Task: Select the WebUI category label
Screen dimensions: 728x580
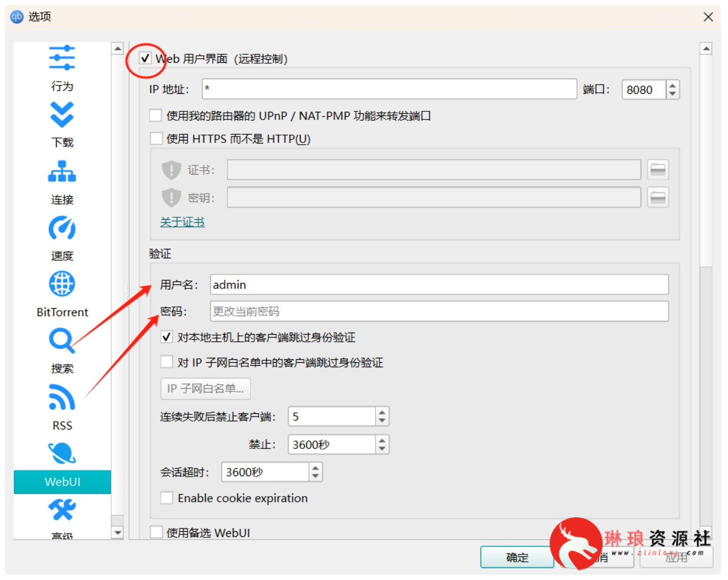Action: (x=62, y=482)
